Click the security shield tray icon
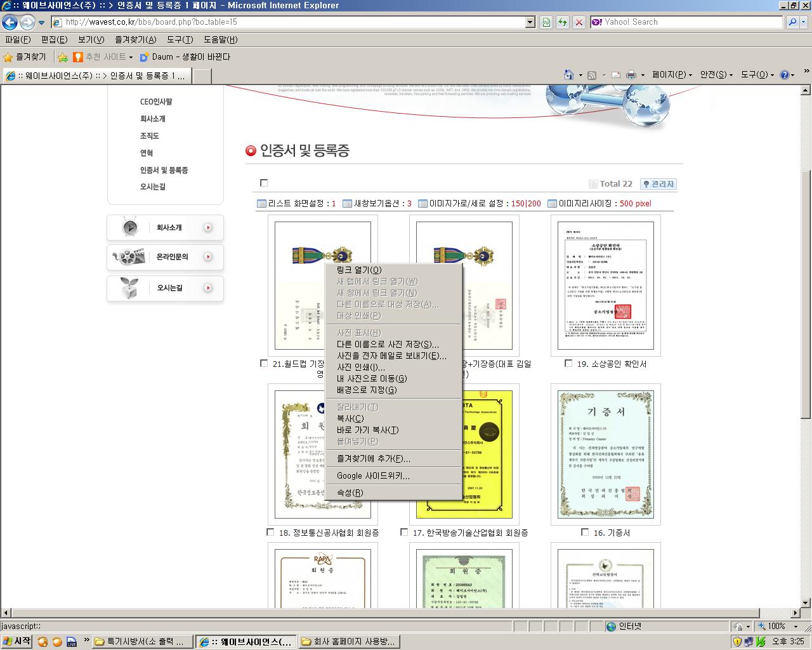The width and height of the screenshot is (812, 650). coord(737,642)
